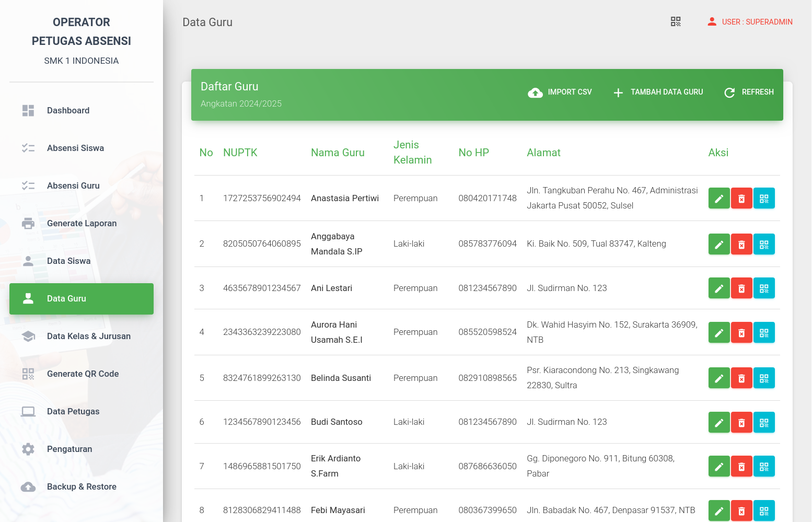Delete Erik Ardianto S.Farm record
This screenshot has height=522, width=812.
(741, 466)
